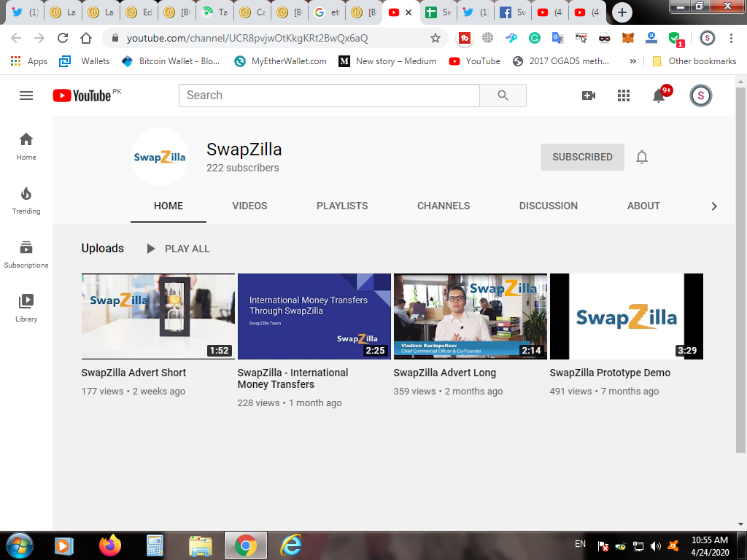Image resolution: width=747 pixels, height=560 pixels.
Task: Switch to the DISCUSSION tab
Action: click(x=549, y=206)
